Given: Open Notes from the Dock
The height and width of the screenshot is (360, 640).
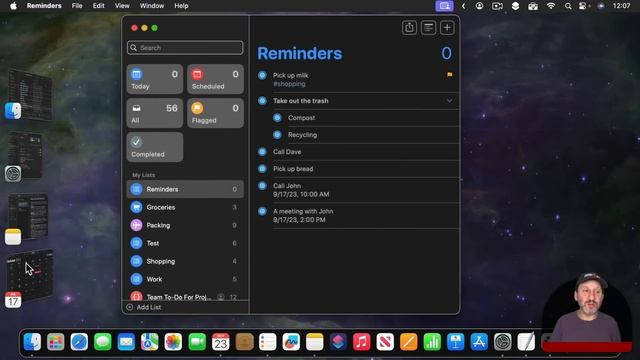Looking at the screenshot, I should click(315, 342).
